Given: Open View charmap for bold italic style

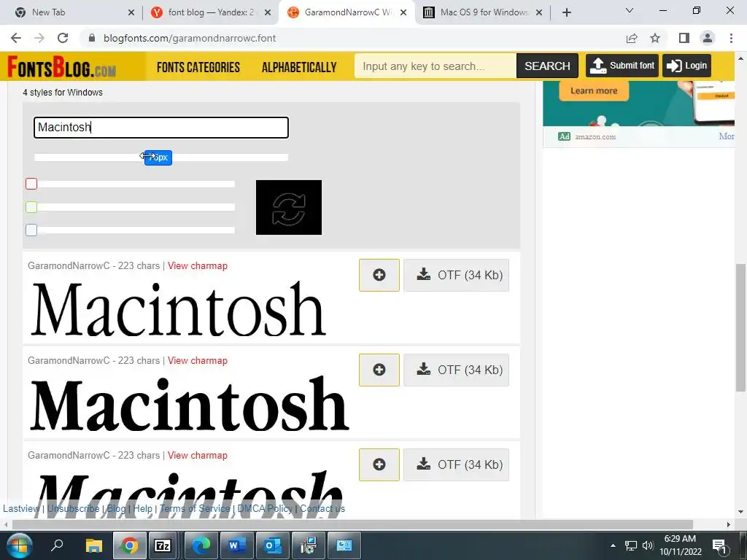Looking at the screenshot, I should click(197, 455).
